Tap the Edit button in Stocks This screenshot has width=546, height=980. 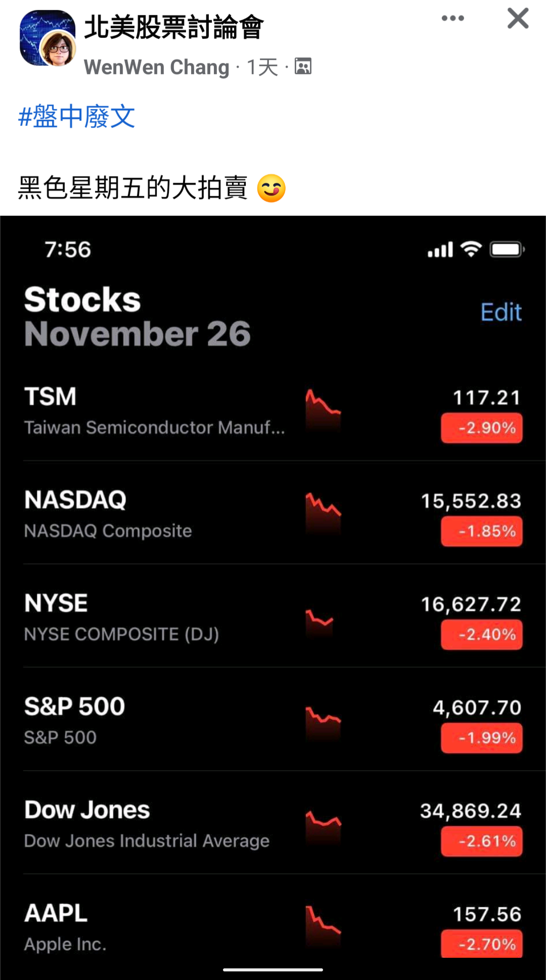click(501, 313)
